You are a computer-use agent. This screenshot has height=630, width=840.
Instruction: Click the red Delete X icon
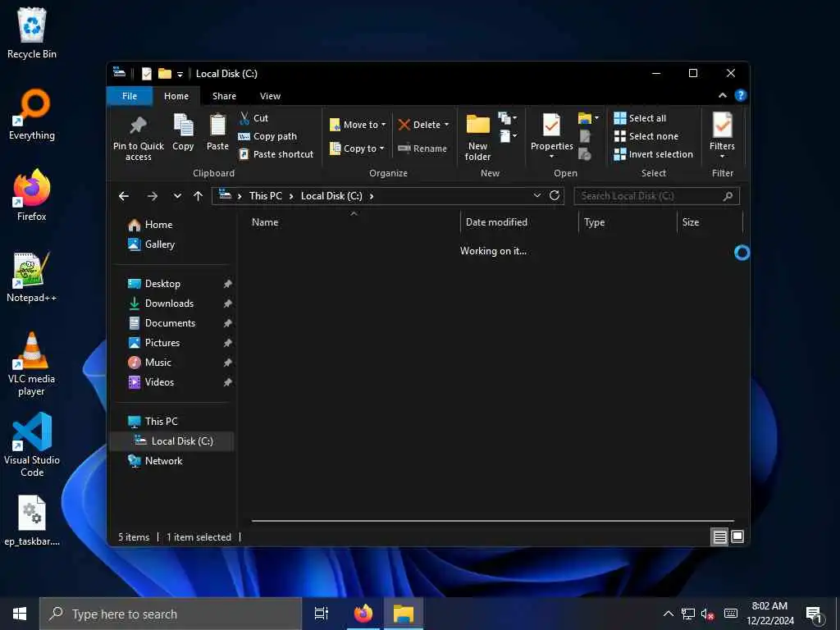(404, 125)
